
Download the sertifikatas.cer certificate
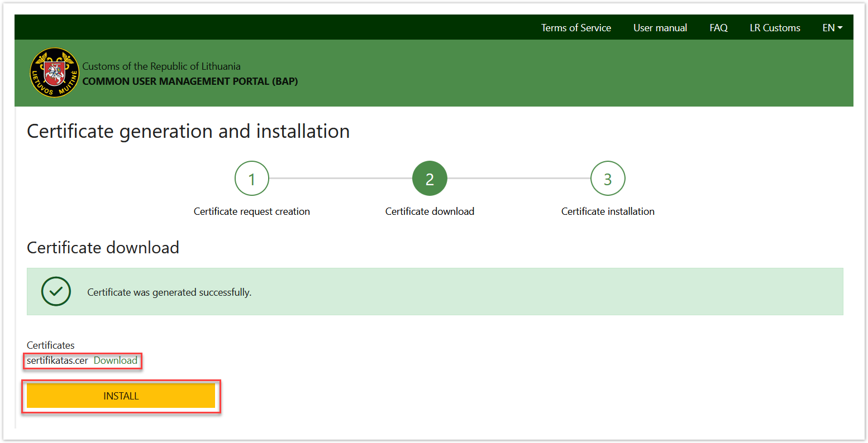[x=116, y=360]
